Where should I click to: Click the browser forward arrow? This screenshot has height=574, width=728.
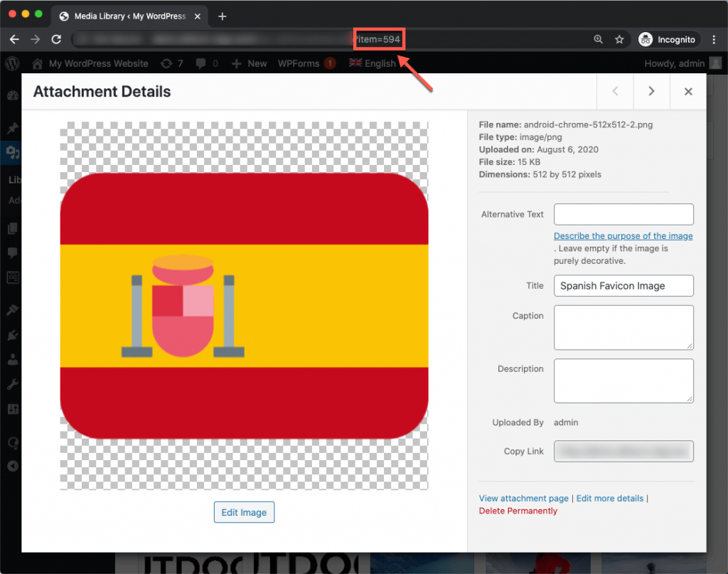click(x=36, y=39)
